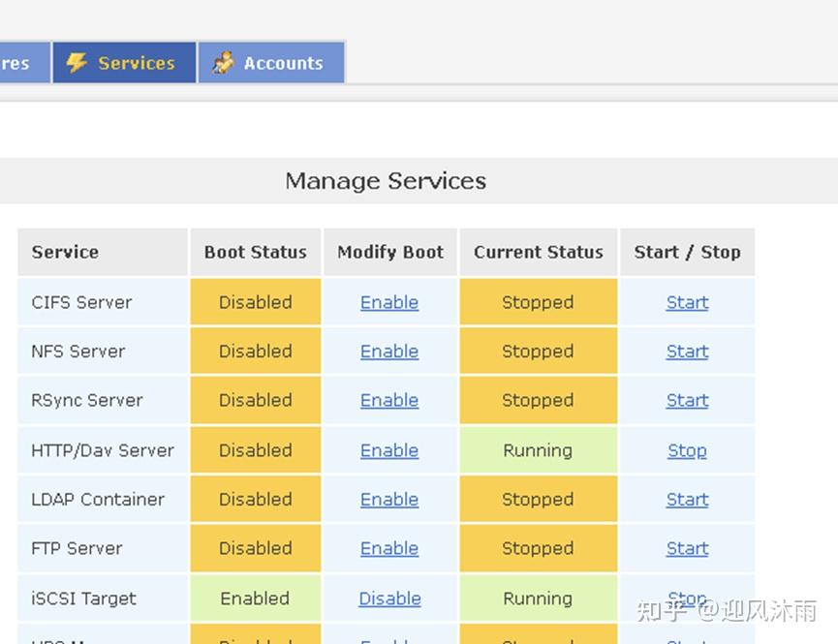838x644 pixels.
Task: Start the FTP Server service
Action: (687, 548)
